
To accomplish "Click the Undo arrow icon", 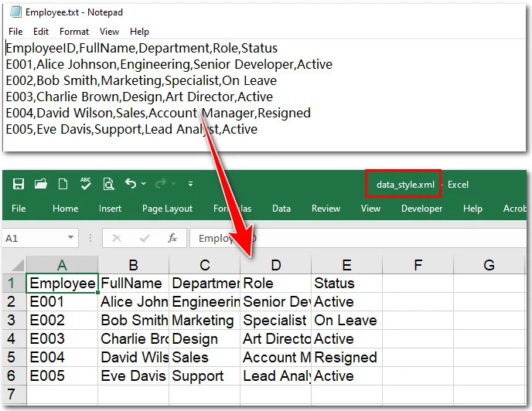I will click(130, 184).
